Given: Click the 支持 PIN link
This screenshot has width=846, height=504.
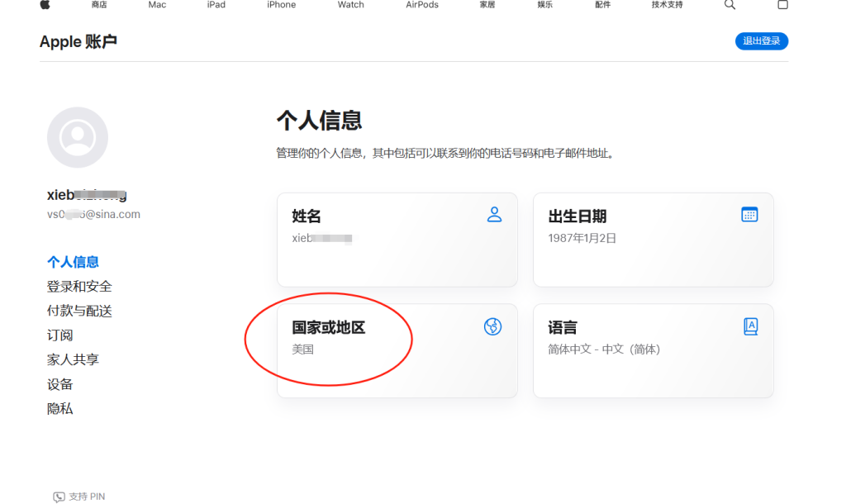Looking at the screenshot, I should click(87, 497).
